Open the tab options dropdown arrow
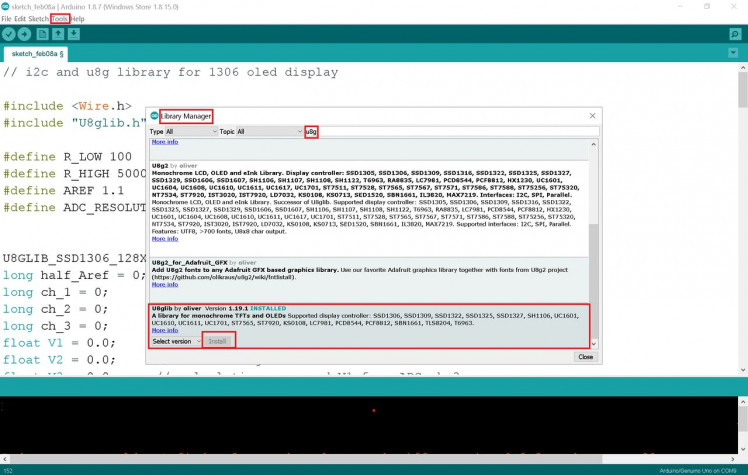748x475 pixels. click(733, 53)
